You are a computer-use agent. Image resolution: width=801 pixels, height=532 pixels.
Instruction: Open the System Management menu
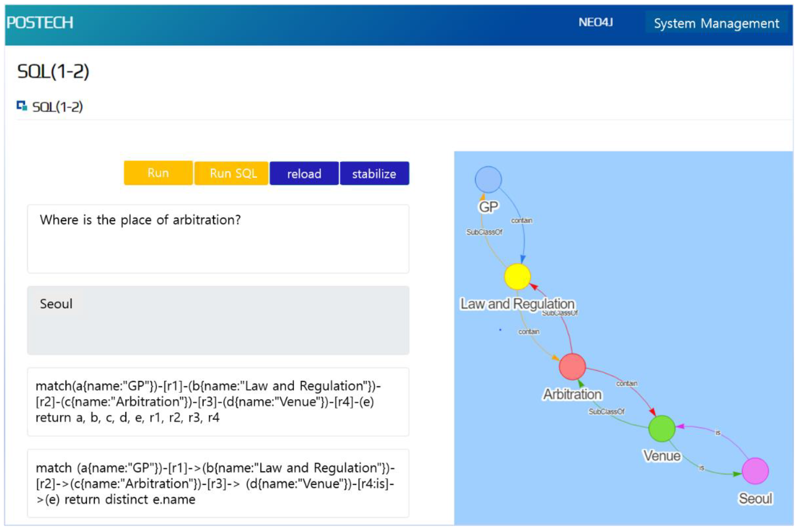(x=716, y=23)
